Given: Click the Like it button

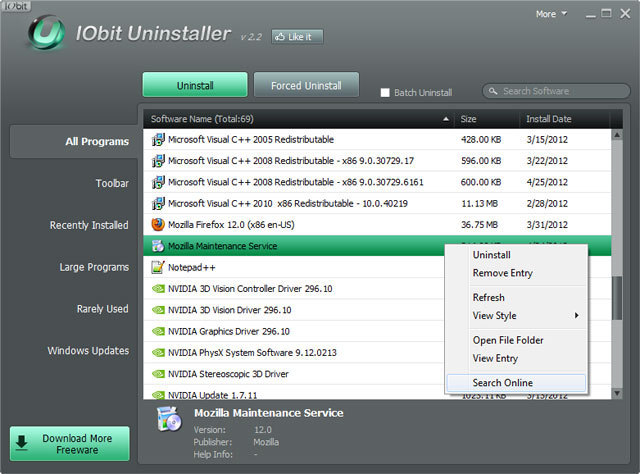Looking at the screenshot, I should point(298,37).
